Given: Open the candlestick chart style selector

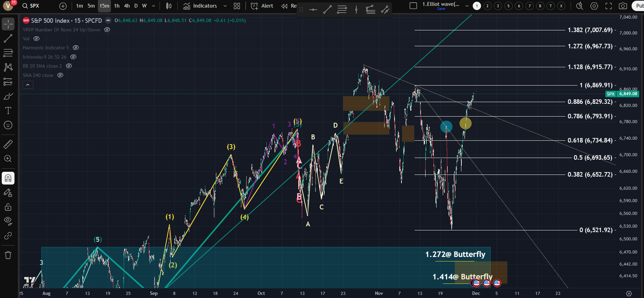Looking at the screenshot, I should pyautogui.click(x=168, y=6).
